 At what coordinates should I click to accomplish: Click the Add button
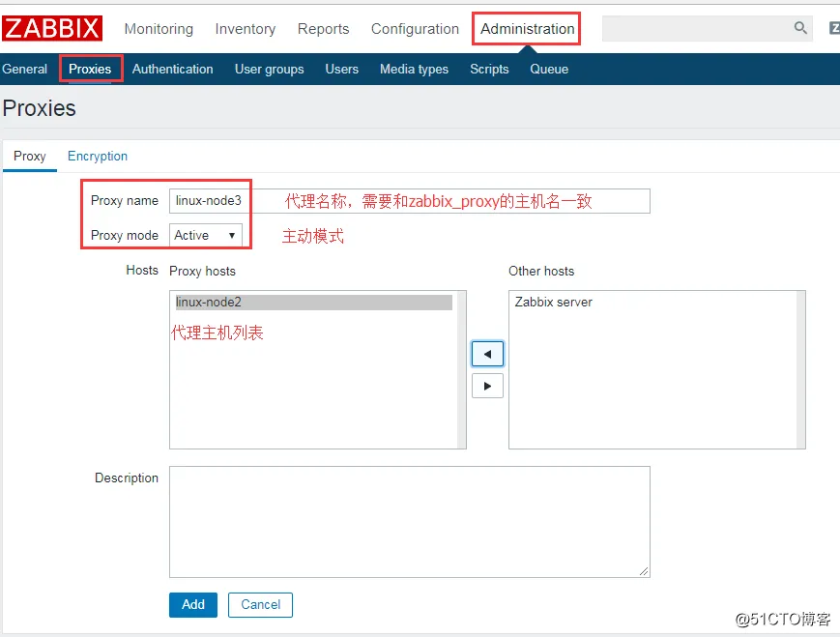point(193,605)
